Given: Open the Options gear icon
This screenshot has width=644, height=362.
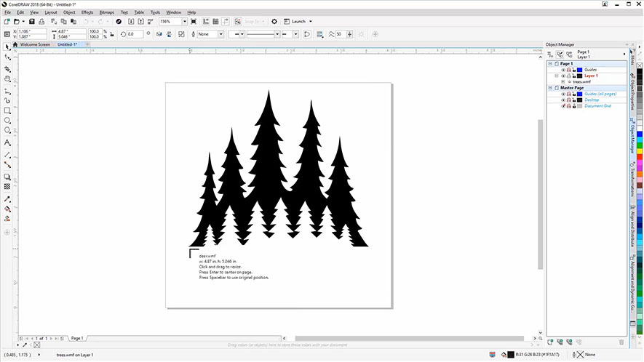Looking at the screenshot, I should click(x=274, y=22).
